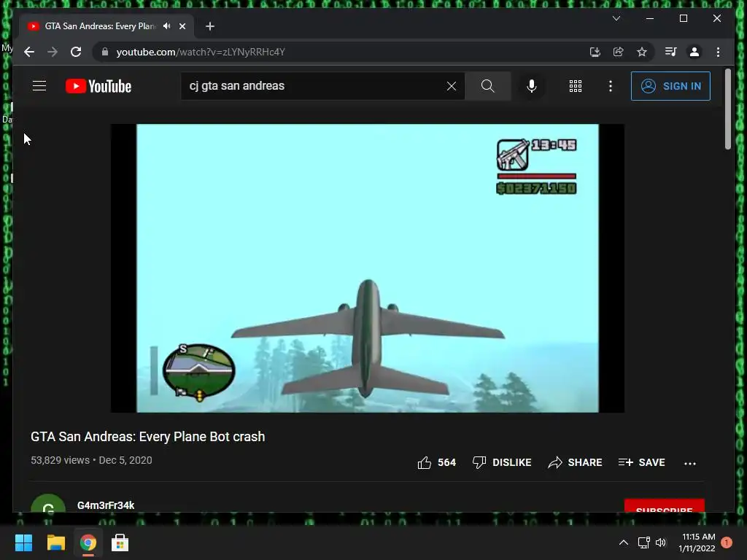This screenshot has width=747, height=560.
Task: Open Chrome three-dot menu
Action: point(718,52)
